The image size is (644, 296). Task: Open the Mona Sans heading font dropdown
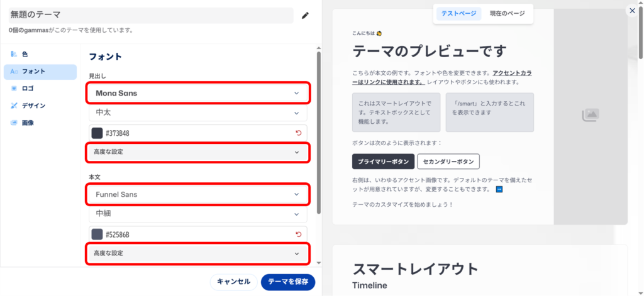tap(197, 93)
